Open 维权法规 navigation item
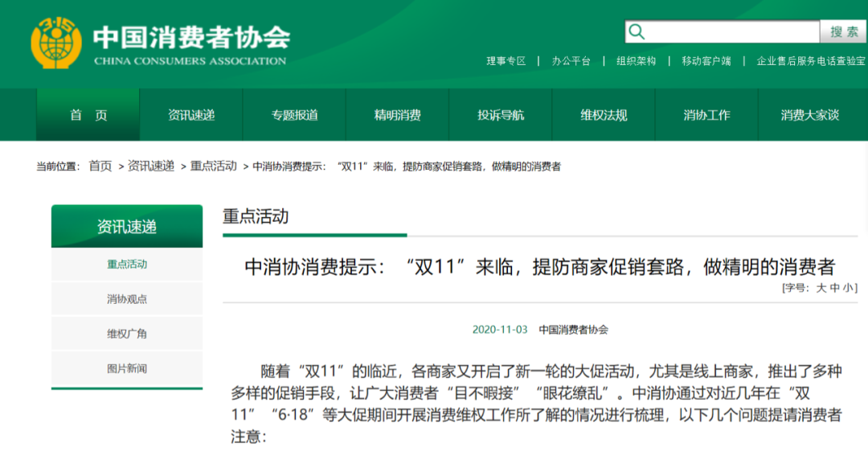This screenshot has height=456, width=868. 604,115
